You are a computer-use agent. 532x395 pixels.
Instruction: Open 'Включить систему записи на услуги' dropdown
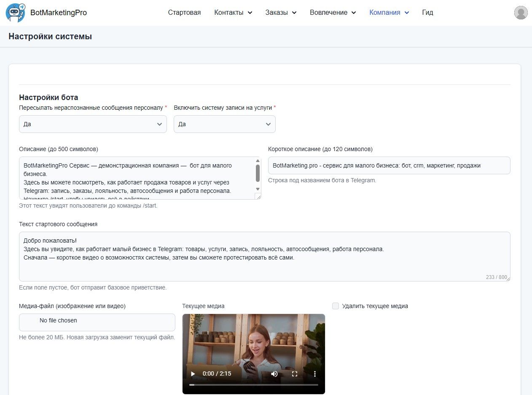tap(224, 124)
